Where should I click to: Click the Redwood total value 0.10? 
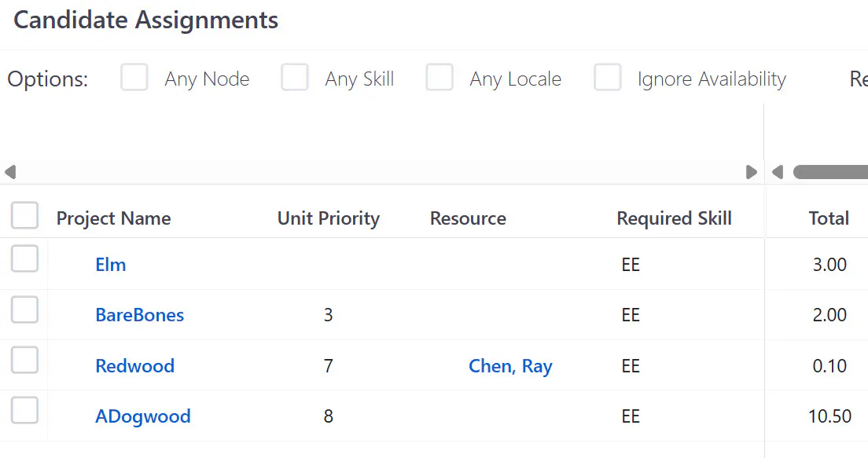[829, 365]
